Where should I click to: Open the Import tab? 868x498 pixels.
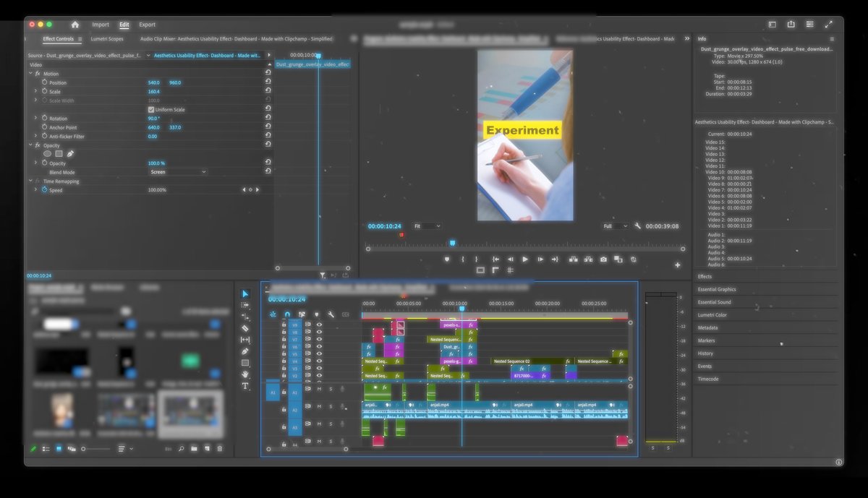(101, 25)
